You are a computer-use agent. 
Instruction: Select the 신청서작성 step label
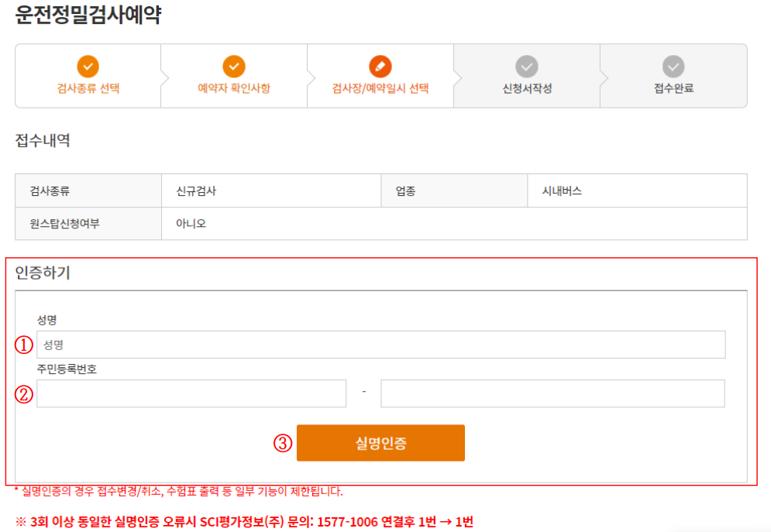click(x=527, y=89)
